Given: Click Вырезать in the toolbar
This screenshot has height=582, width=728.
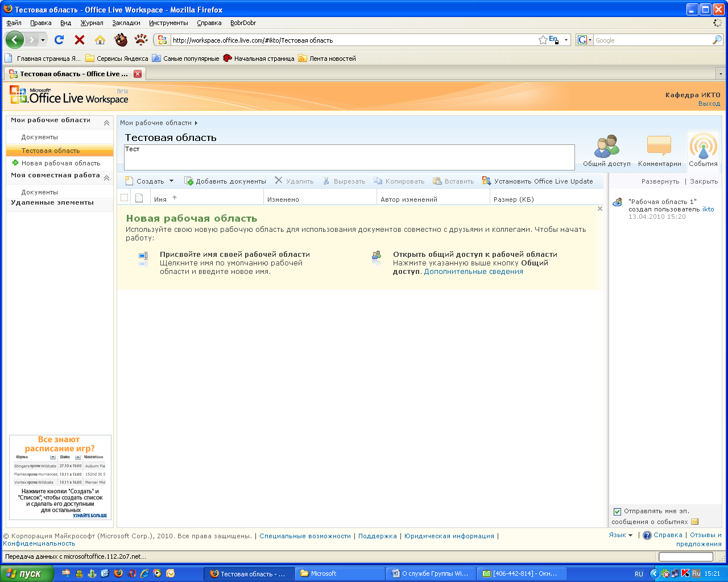Looking at the screenshot, I should click(x=344, y=181).
